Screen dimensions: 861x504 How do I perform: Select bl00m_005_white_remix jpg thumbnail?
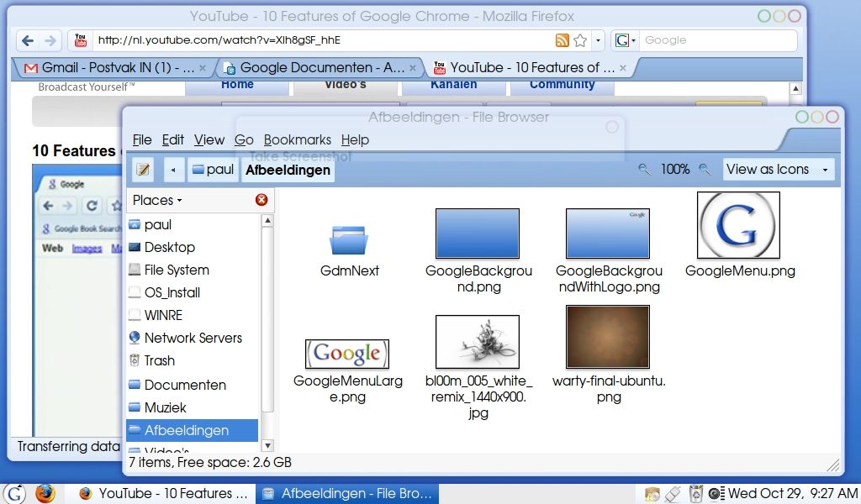[x=478, y=342]
